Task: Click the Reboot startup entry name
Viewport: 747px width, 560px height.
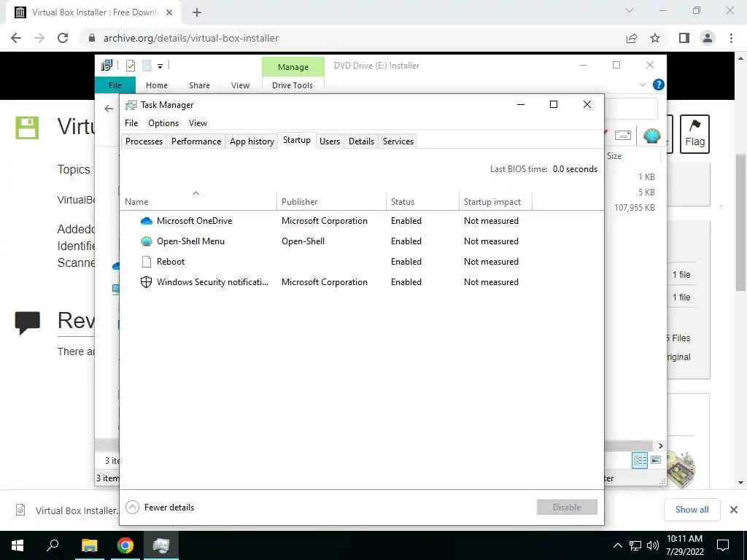Action: click(171, 262)
